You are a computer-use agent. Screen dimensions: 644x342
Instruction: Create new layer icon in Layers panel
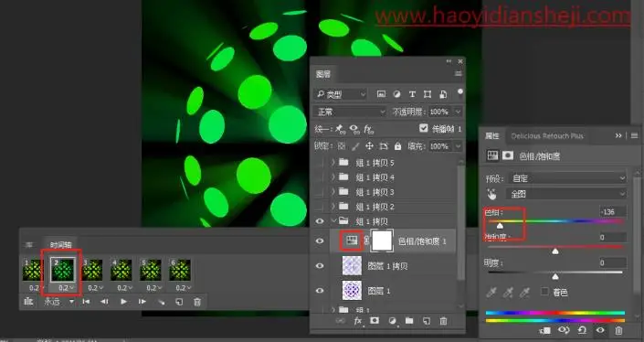[x=427, y=321]
